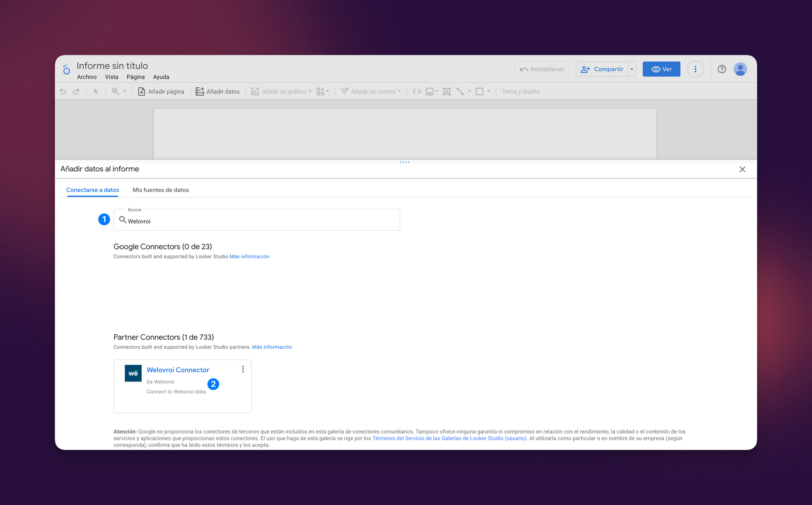The height and width of the screenshot is (505, 812).
Task: Open the Página menu
Action: click(x=136, y=77)
